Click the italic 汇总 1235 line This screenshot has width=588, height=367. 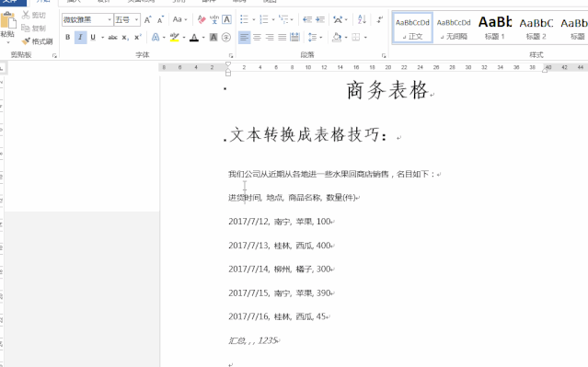253,340
